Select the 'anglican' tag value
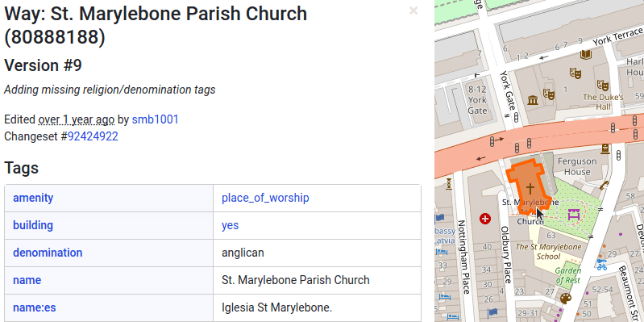 243,253
